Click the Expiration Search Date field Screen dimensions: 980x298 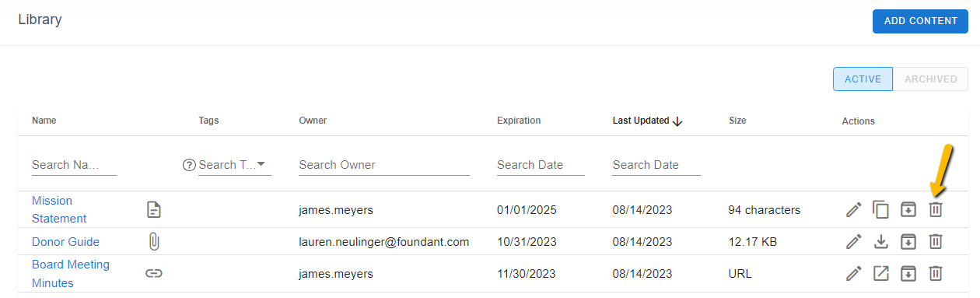pos(541,165)
